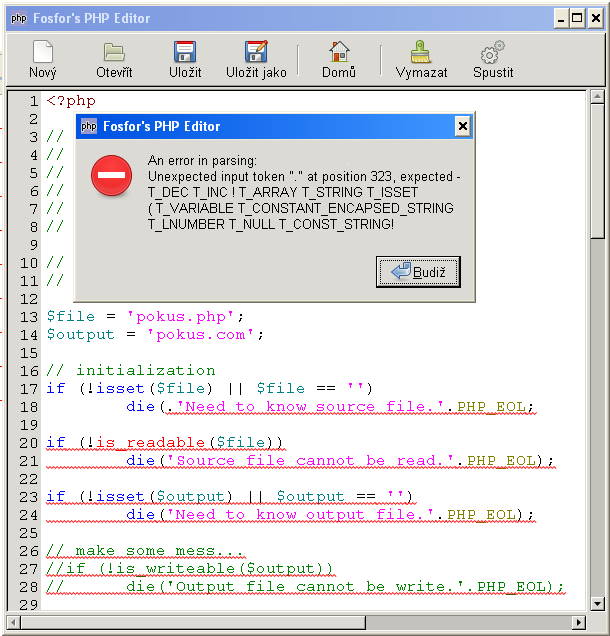This screenshot has width=610, height=636.
Task: Click 'Need to know source file.' string
Action: [310, 406]
